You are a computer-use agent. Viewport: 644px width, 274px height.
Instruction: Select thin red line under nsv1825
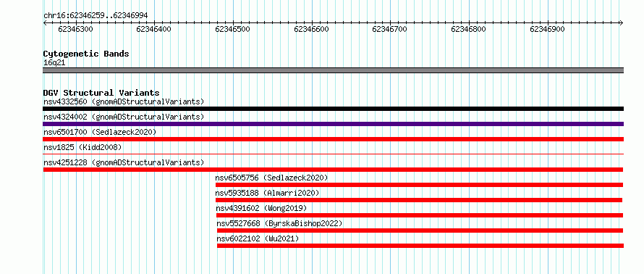pyautogui.click(x=333, y=154)
